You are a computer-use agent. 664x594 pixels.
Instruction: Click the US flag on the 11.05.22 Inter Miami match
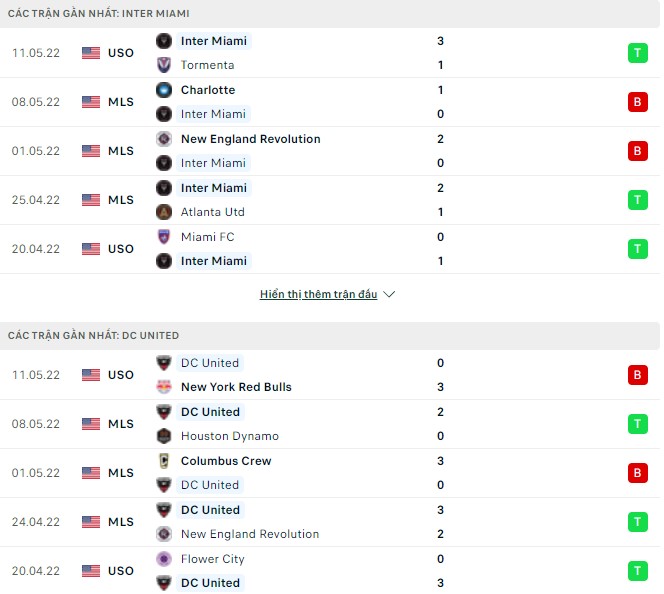91,53
